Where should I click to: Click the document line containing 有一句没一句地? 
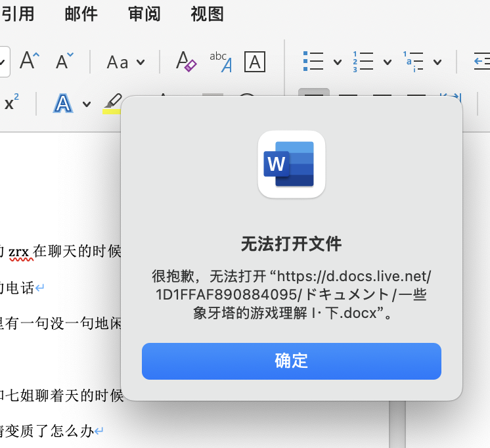click(60, 323)
